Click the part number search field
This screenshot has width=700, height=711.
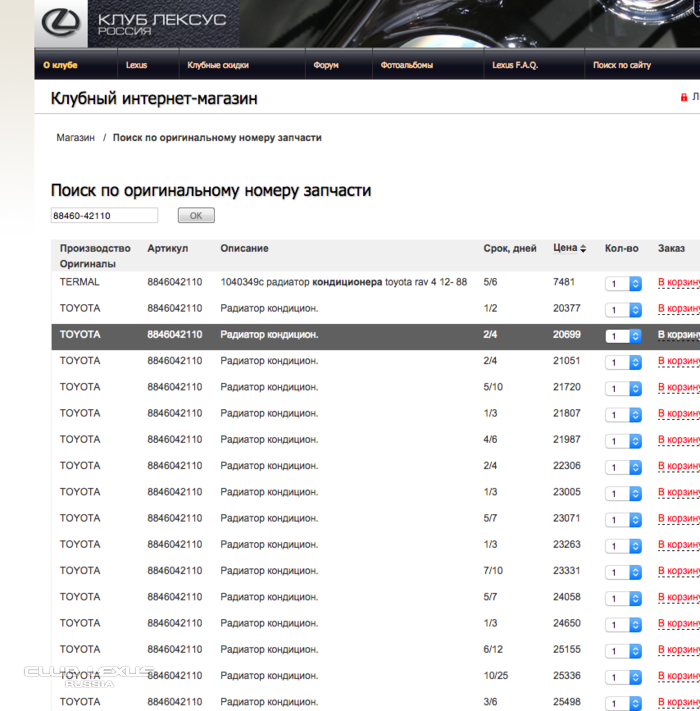(x=104, y=215)
